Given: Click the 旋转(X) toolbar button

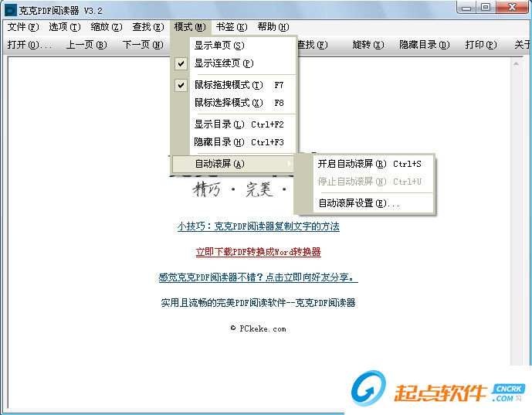Looking at the screenshot, I should (368, 45).
